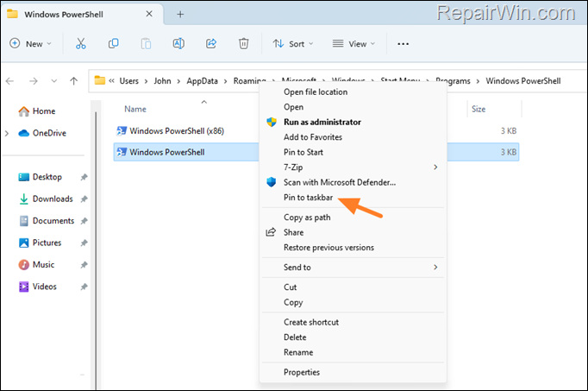Open Desktop in Quick access
The image size is (588, 391).
(x=40, y=177)
